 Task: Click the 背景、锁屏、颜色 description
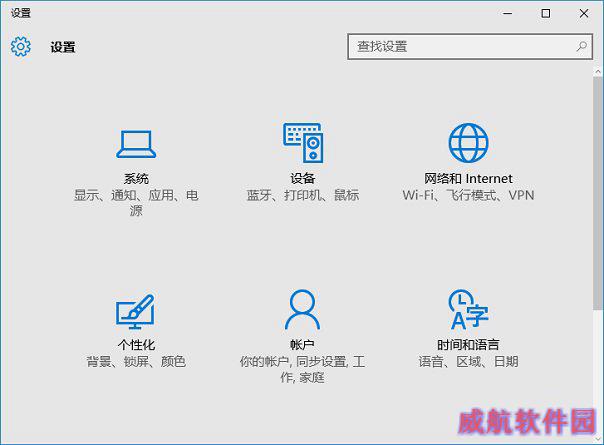136,362
